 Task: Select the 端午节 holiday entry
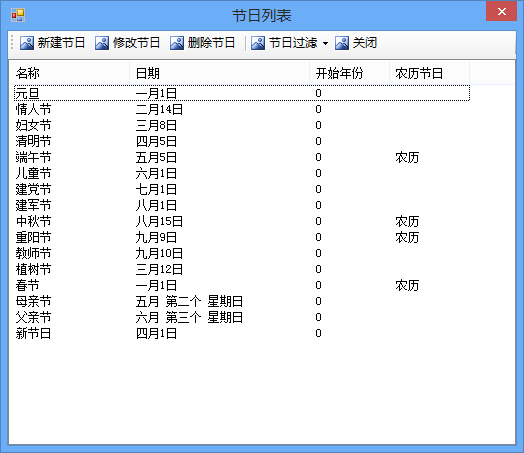pyautogui.click(x=242, y=157)
